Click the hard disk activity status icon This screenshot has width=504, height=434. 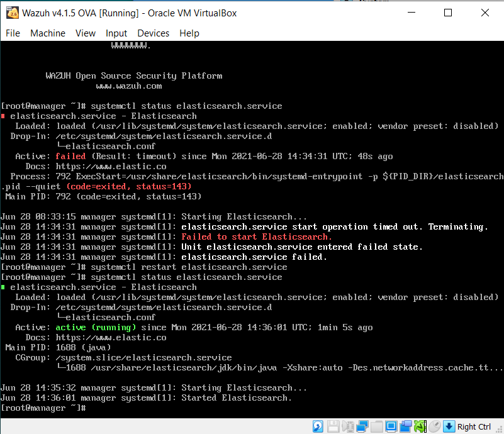coord(318,426)
